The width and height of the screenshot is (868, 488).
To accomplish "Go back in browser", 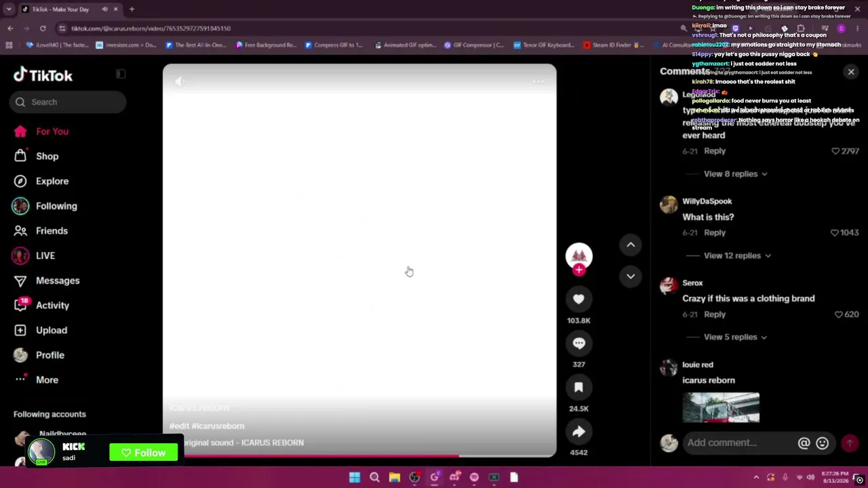I will pos(10,28).
